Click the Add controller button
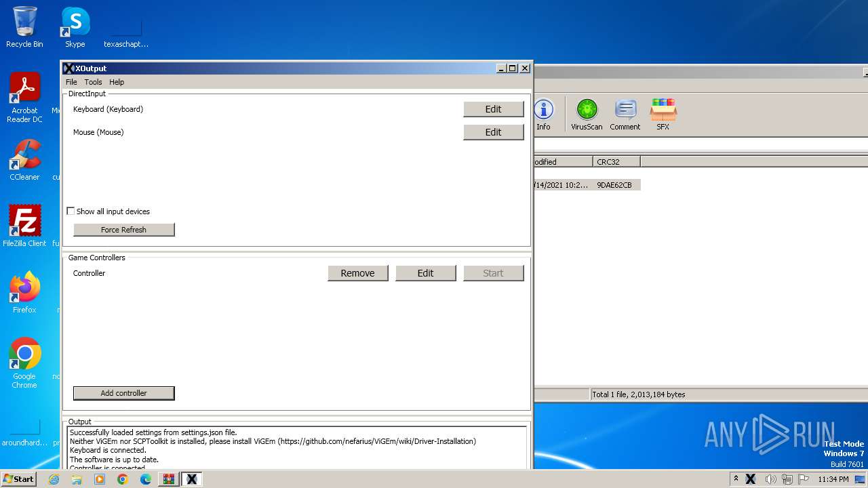Image resolution: width=868 pixels, height=488 pixels. [x=123, y=393]
